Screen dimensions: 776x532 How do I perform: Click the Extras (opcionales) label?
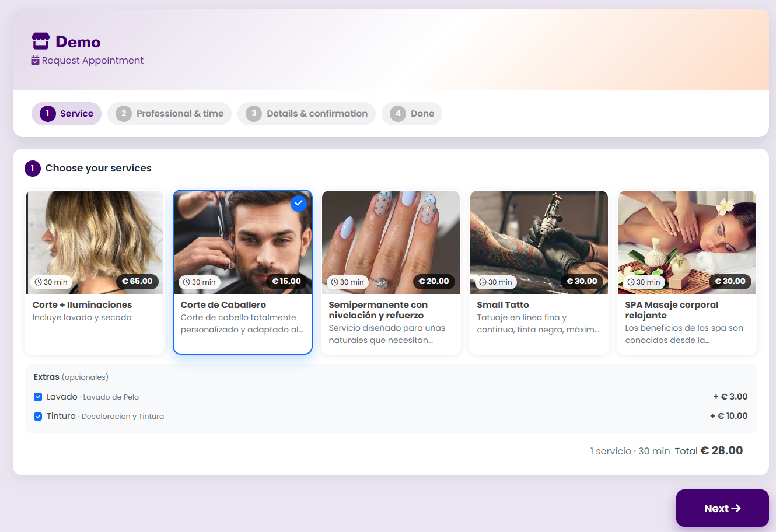tap(71, 377)
